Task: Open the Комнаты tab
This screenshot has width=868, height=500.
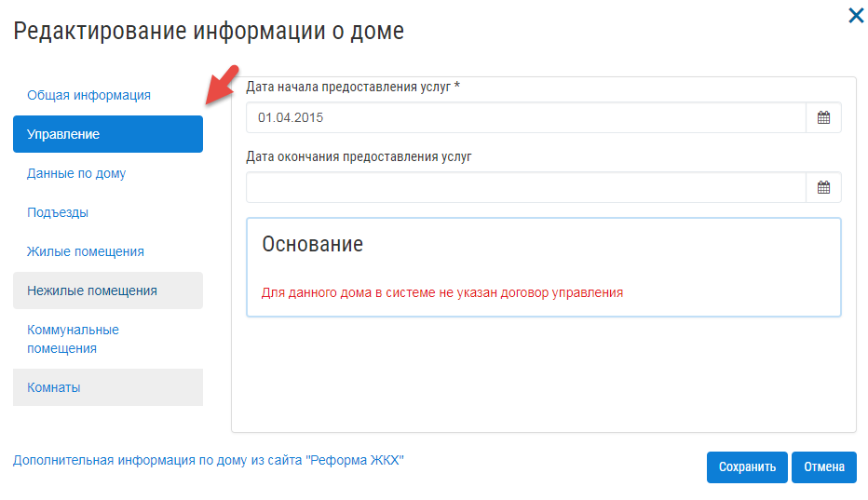Action: click(108, 387)
